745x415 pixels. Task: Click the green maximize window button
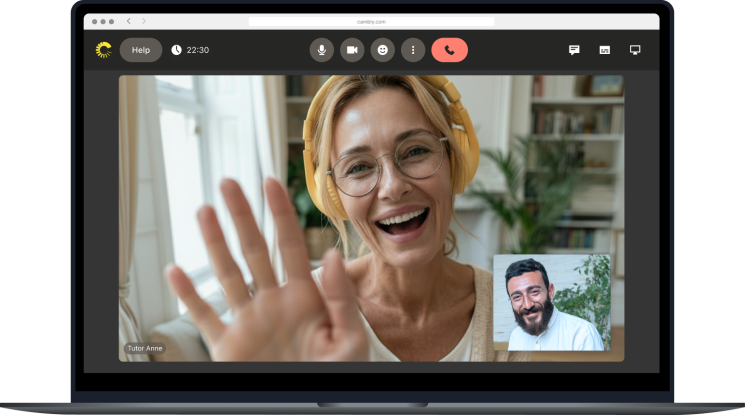click(111, 21)
